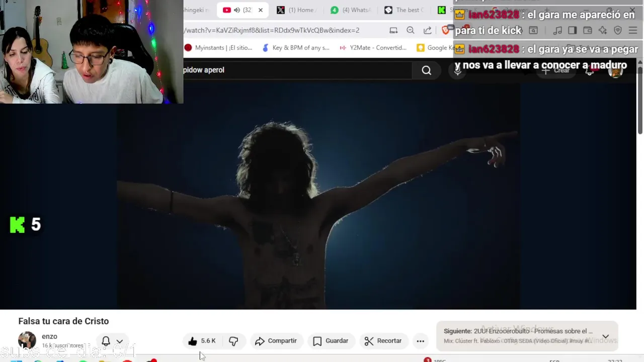
Task: Click the YouTube search magnifier button
Action: pos(426,70)
